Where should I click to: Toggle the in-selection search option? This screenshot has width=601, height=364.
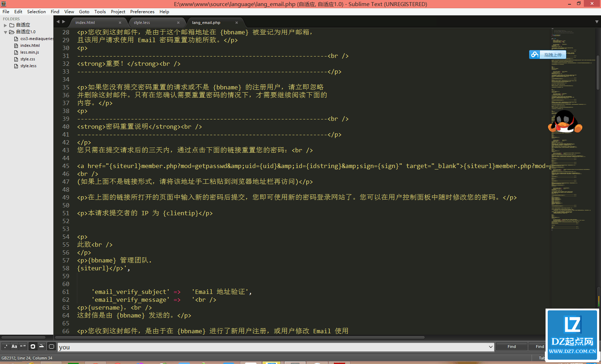point(41,346)
